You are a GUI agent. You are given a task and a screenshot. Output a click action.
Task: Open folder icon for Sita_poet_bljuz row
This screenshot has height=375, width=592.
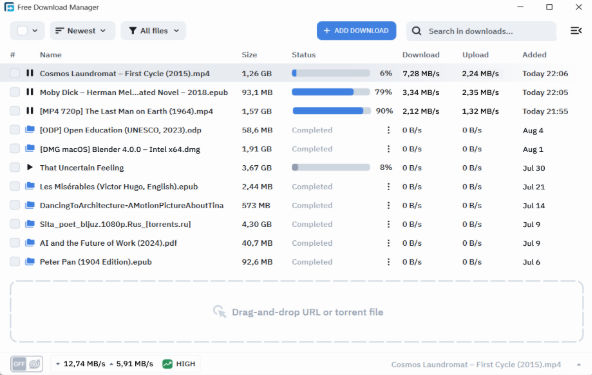coord(30,224)
